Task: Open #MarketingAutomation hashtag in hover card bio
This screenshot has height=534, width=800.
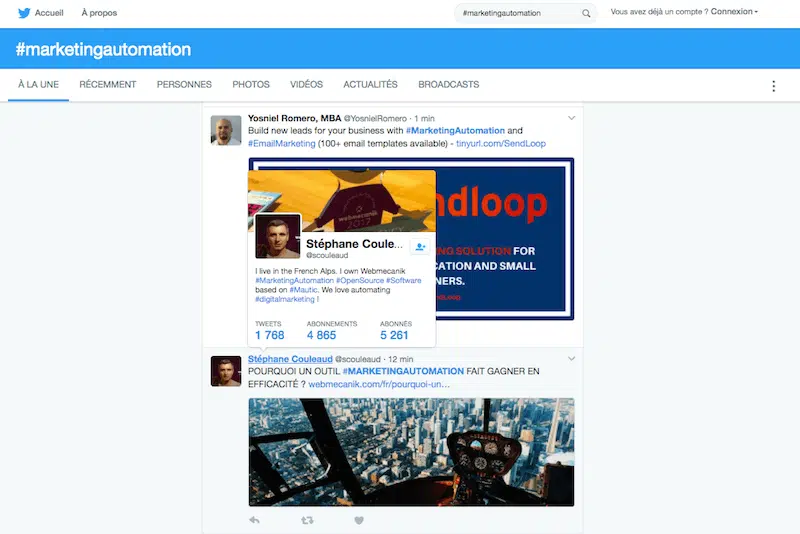Action: [x=294, y=280]
